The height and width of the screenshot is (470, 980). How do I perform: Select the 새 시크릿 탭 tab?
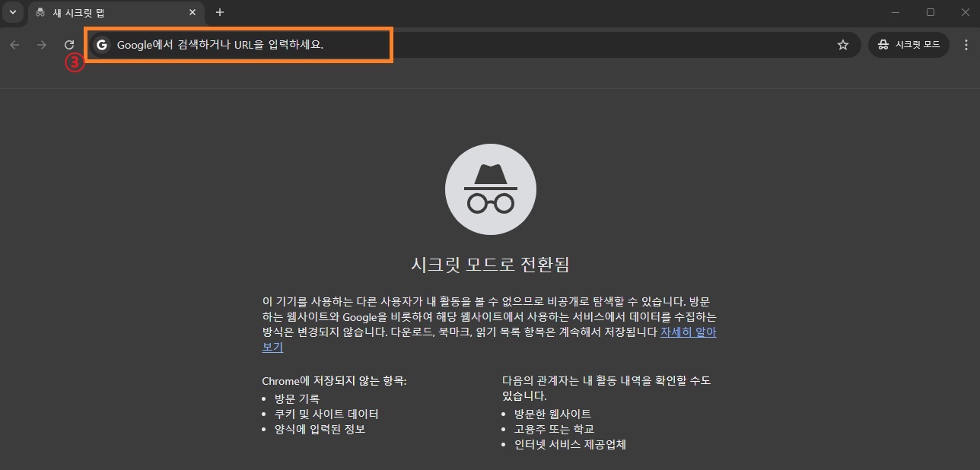point(115,13)
